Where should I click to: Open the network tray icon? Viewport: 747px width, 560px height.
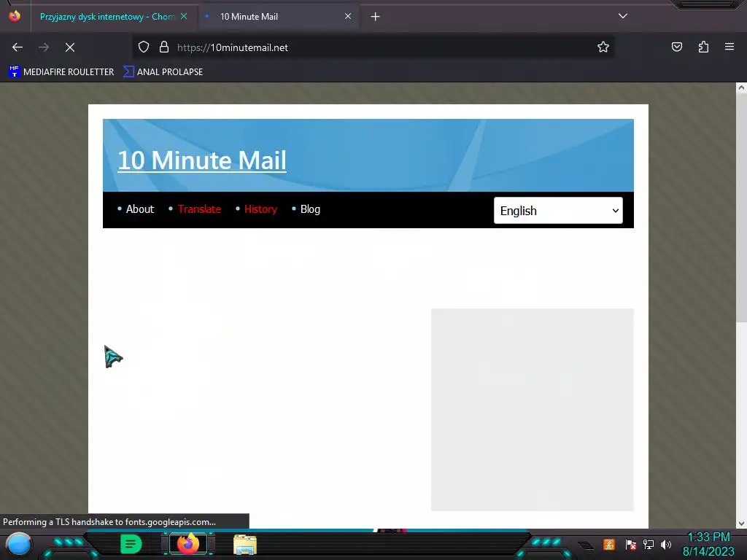(648, 544)
